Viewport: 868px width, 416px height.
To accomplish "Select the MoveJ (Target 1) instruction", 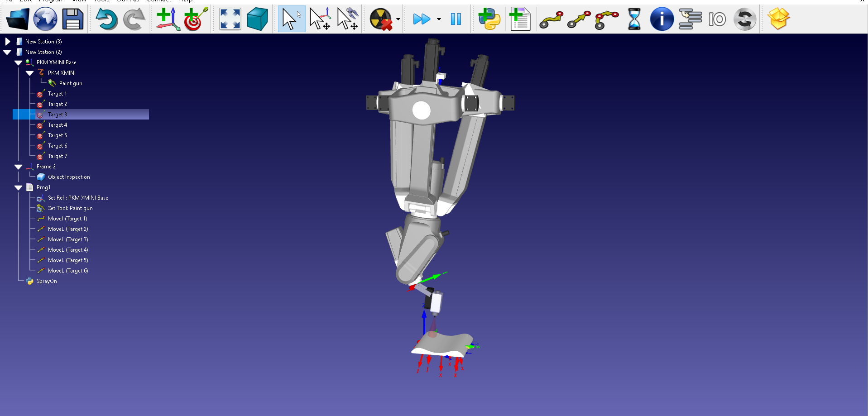I will [67, 219].
